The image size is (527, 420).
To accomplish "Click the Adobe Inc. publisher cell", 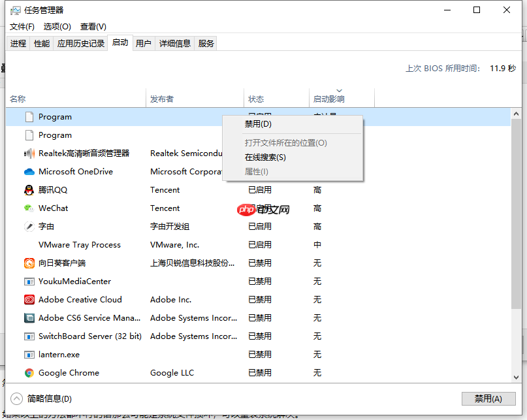I will [170, 300].
